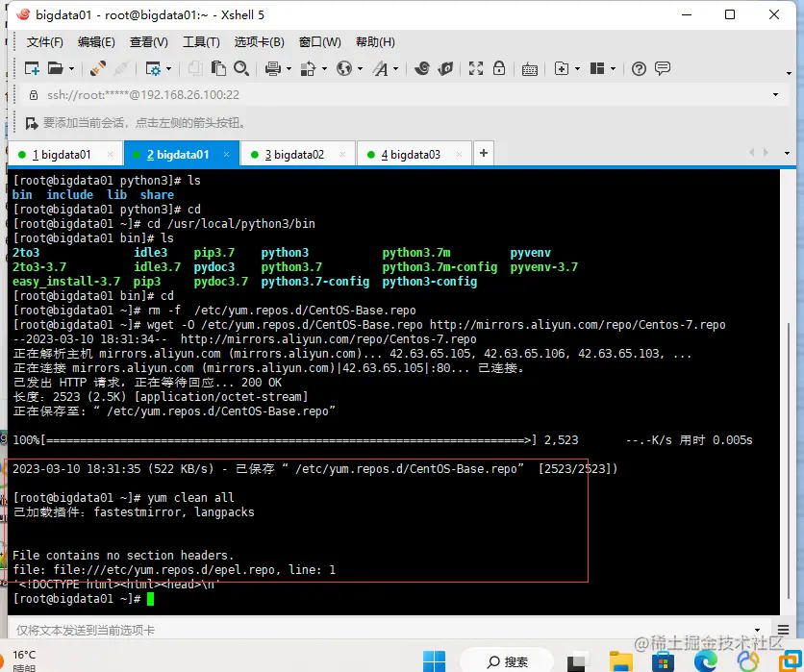This screenshot has width=804, height=672.
Task: Open Help question mark icon
Action: 639,68
